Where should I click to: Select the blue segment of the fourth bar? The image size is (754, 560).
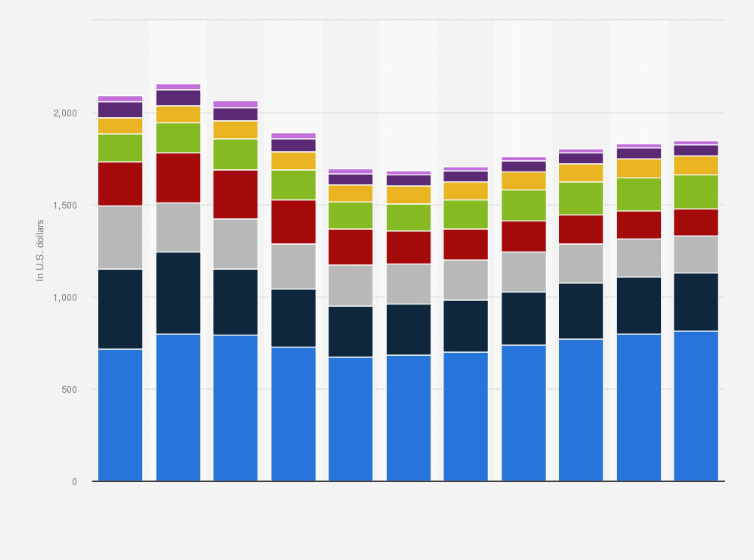click(294, 414)
